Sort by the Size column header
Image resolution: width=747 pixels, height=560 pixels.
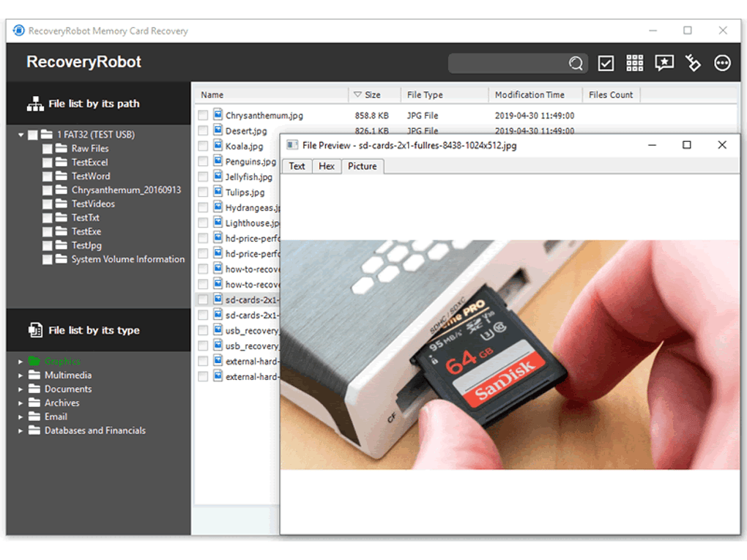point(374,94)
